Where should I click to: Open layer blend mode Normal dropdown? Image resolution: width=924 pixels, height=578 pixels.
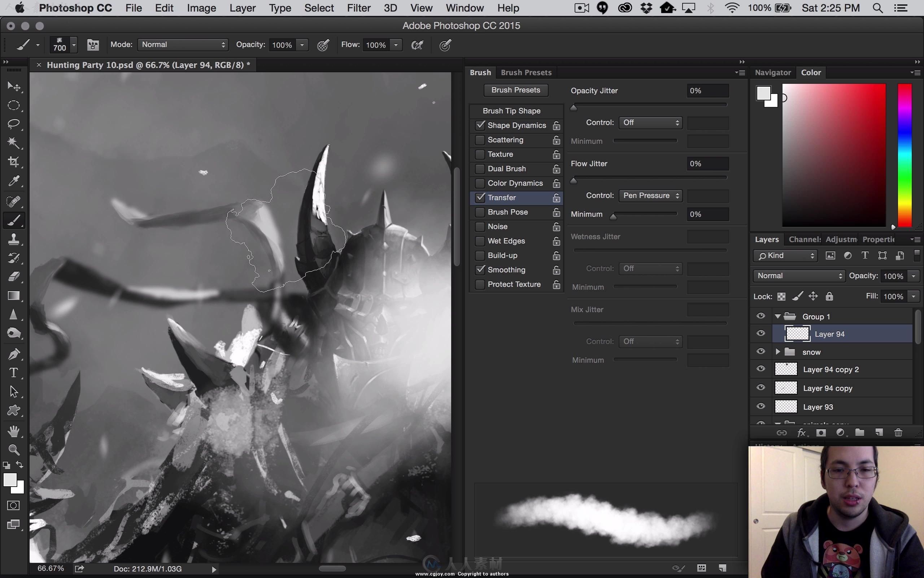799,276
